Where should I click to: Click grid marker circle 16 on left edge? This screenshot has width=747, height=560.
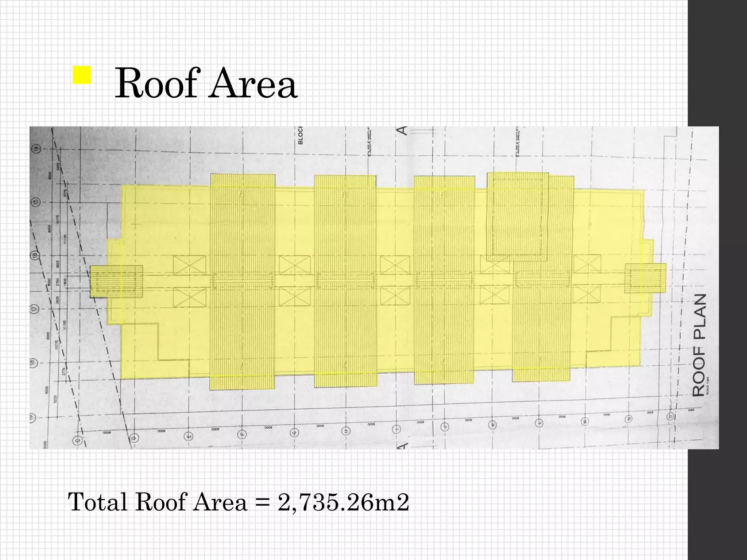pyautogui.click(x=35, y=255)
